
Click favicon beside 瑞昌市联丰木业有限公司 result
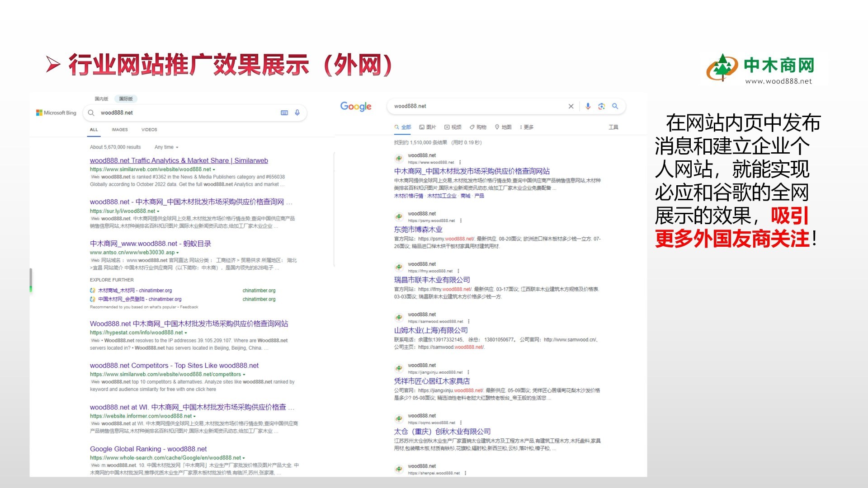click(399, 267)
